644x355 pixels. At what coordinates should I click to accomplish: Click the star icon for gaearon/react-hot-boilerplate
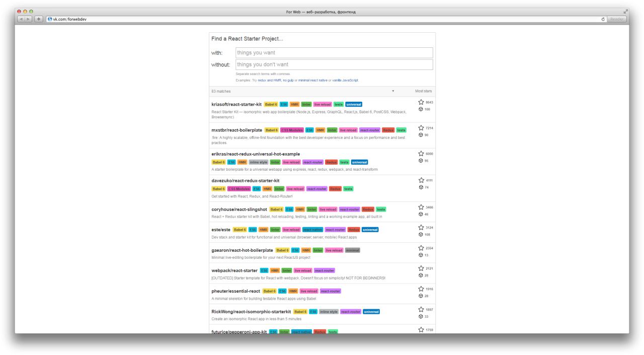click(x=421, y=248)
